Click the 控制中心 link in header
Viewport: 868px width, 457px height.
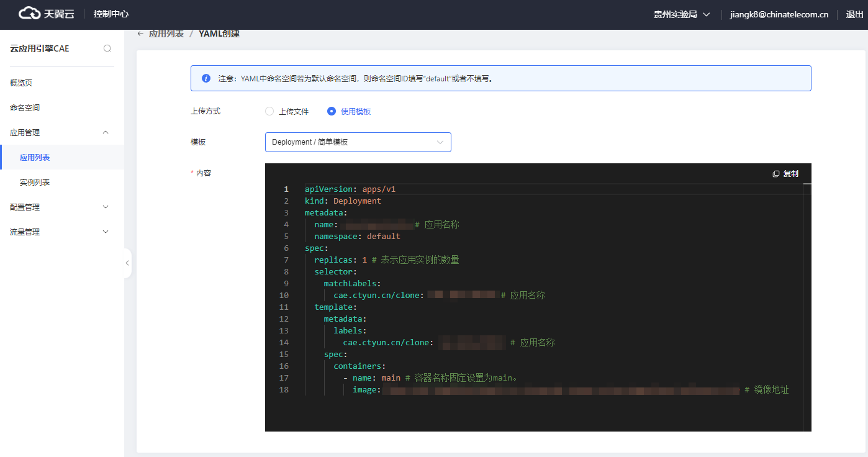111,14
